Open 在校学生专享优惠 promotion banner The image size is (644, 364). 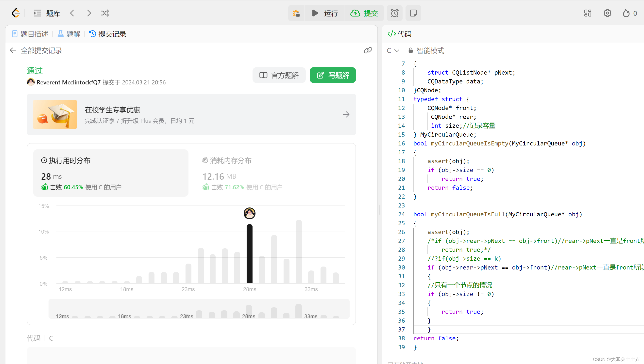click(x=191, y=114)
